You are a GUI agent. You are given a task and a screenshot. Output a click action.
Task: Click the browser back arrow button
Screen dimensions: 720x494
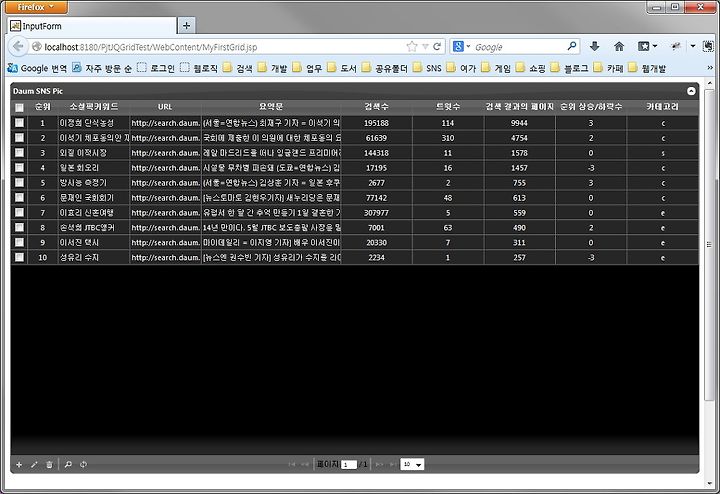tap(18, 46)
